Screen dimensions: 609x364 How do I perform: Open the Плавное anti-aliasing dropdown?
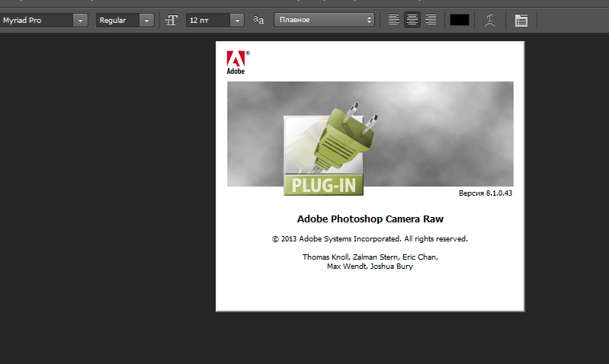324,20
